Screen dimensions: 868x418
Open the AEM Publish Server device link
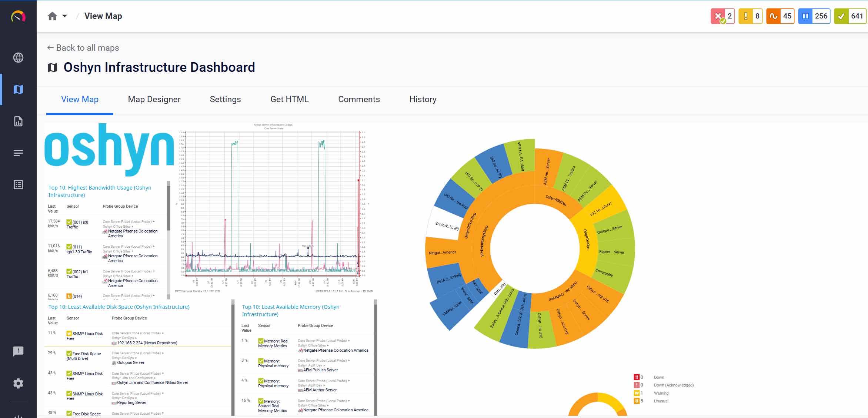pos(320,370)
